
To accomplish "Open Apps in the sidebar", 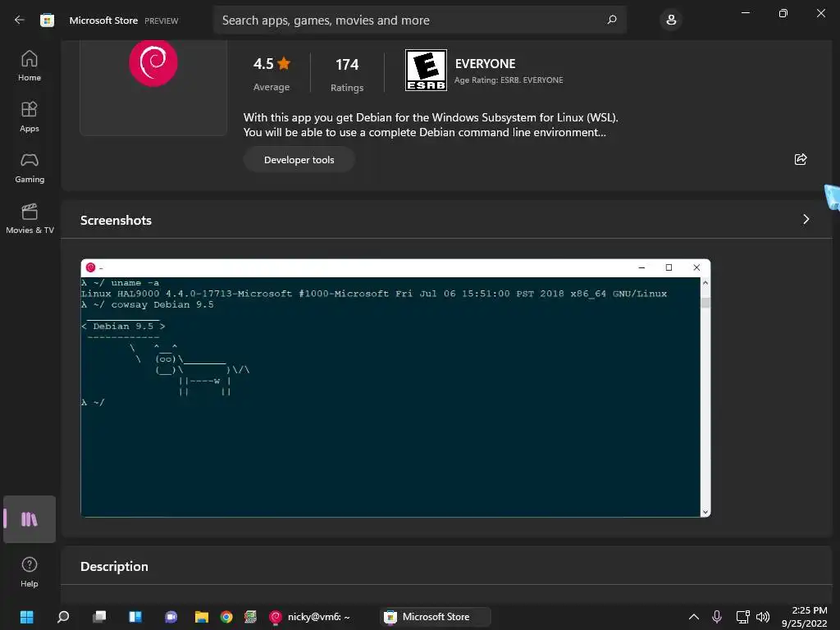I will click(30, 116).
